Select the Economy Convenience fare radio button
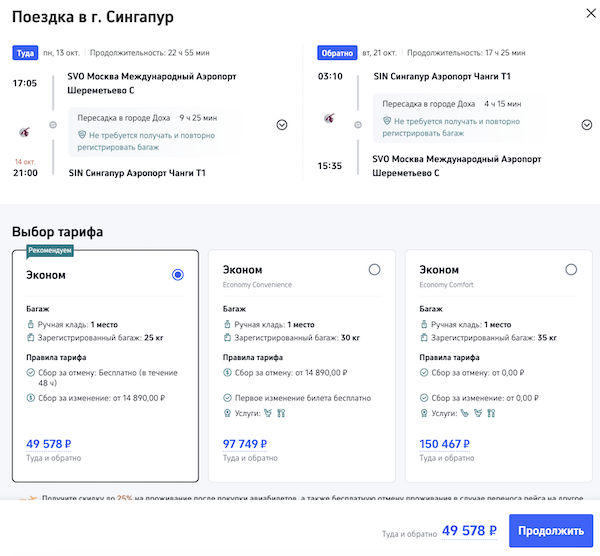Screen dimensions: 600x556 pos(374,270)
